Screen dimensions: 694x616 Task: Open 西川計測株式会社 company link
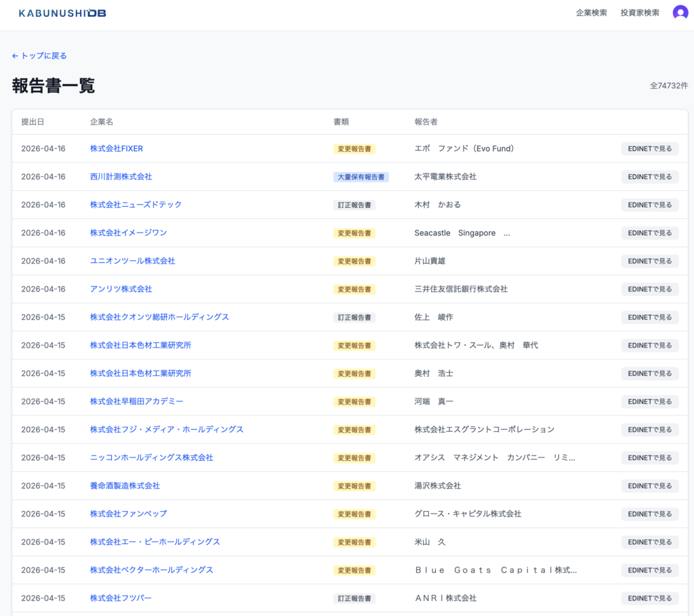click(121, 176)
